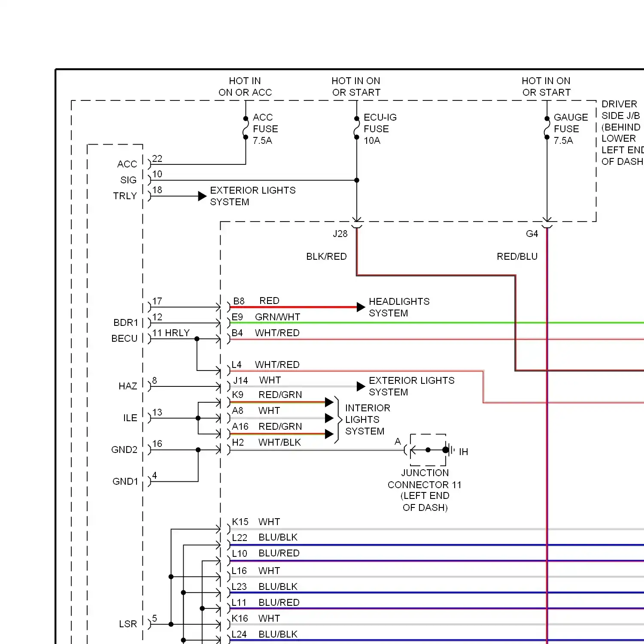Select the A16 RED/GRN wire label
Screen dimensions: 644x644
pyautogui.click(x=267, y=426)
